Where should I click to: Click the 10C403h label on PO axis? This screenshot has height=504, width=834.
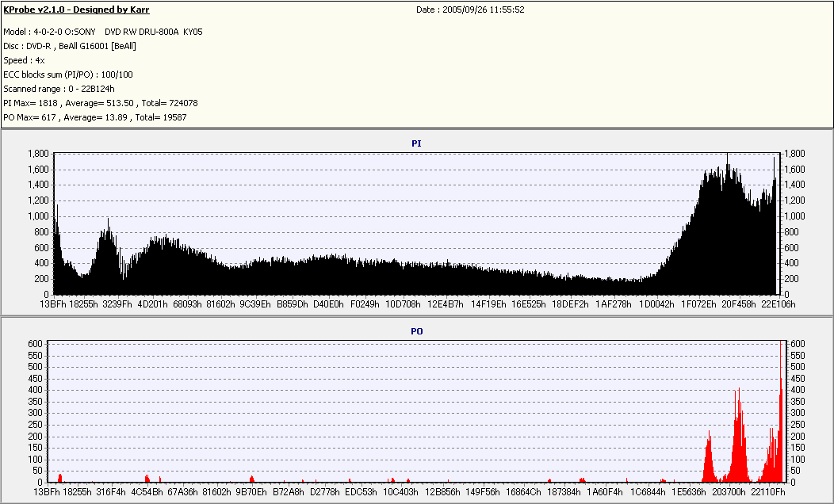(x=400, y=492)
